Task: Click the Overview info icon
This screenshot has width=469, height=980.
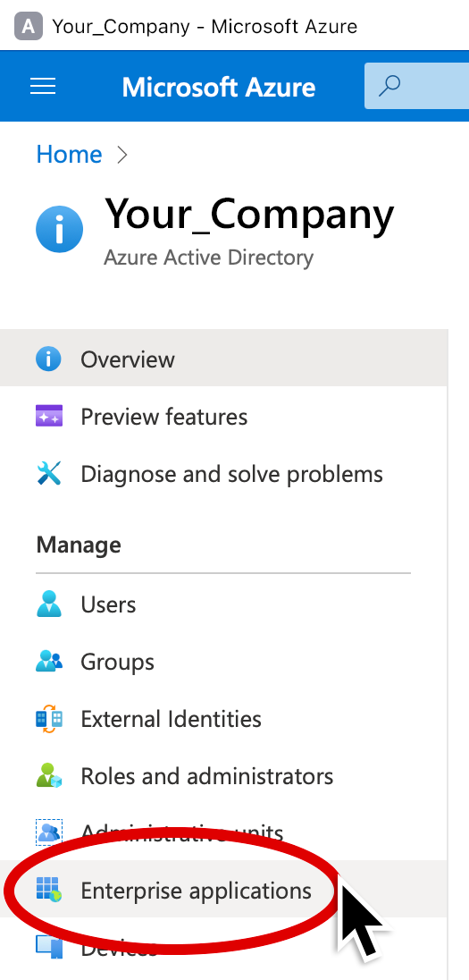Action: click(x=48, y=359)
